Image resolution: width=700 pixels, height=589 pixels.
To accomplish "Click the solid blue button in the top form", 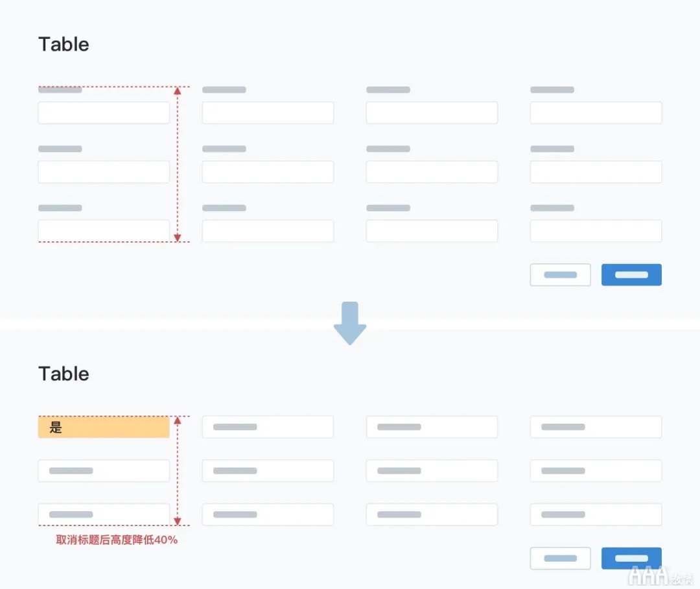I will pos(631,275).
